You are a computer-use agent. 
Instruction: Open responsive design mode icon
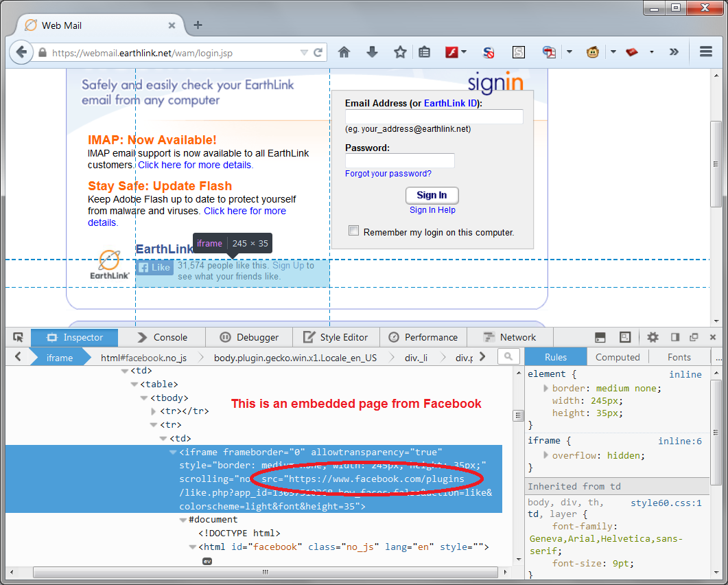click(625, 337)
